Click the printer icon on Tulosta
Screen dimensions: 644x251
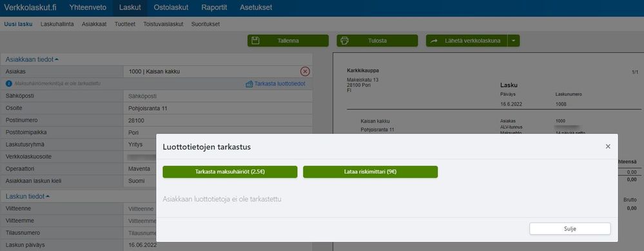coord(345,41)
